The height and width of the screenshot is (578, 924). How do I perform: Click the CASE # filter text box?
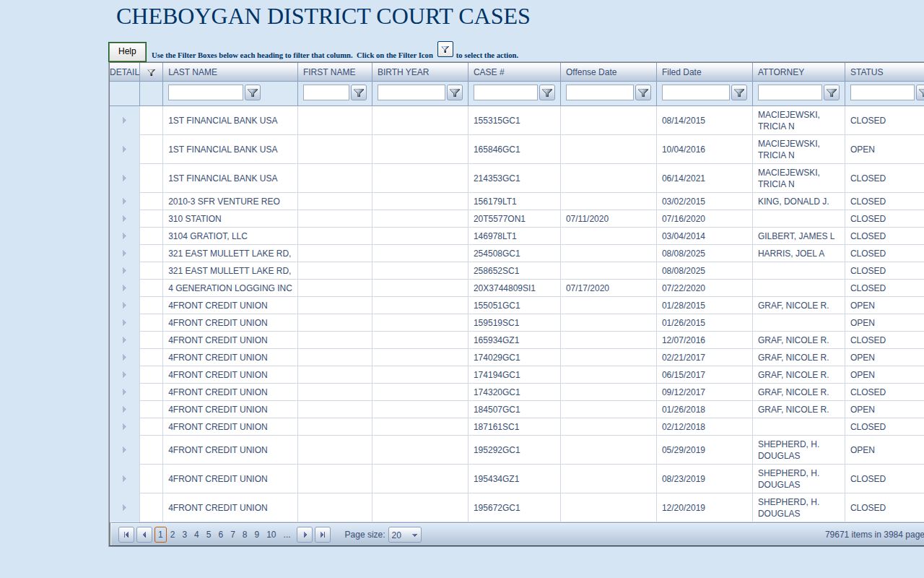click(x=505, y=92)
